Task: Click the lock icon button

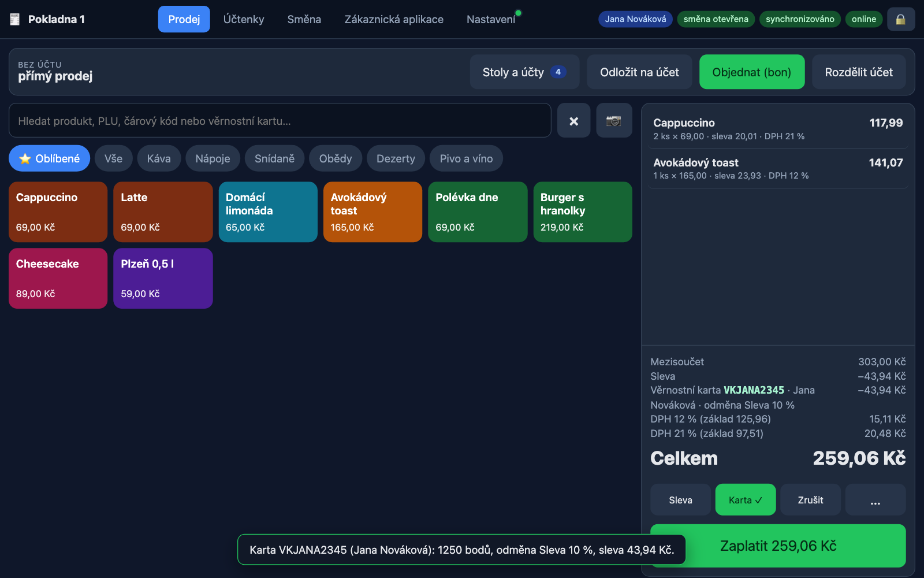Action: pyautogui.click(x=901, y=19)
